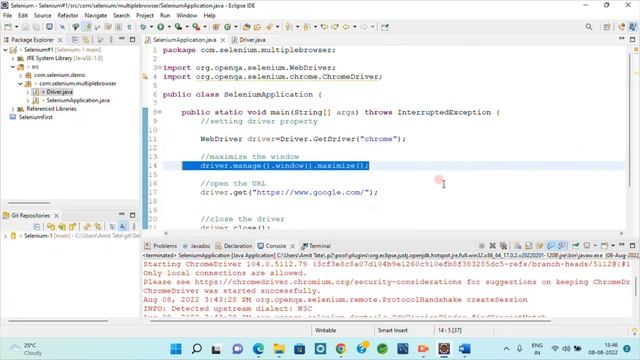Select the SeleniumFirst project
Viewport: 640px width, 360px height.
coord(36,117)
